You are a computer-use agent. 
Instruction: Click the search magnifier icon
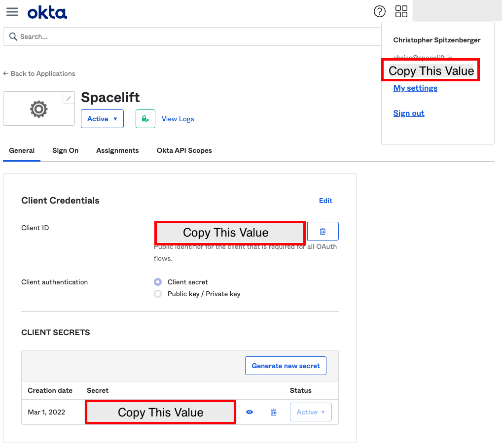click(x=12, y=36)
